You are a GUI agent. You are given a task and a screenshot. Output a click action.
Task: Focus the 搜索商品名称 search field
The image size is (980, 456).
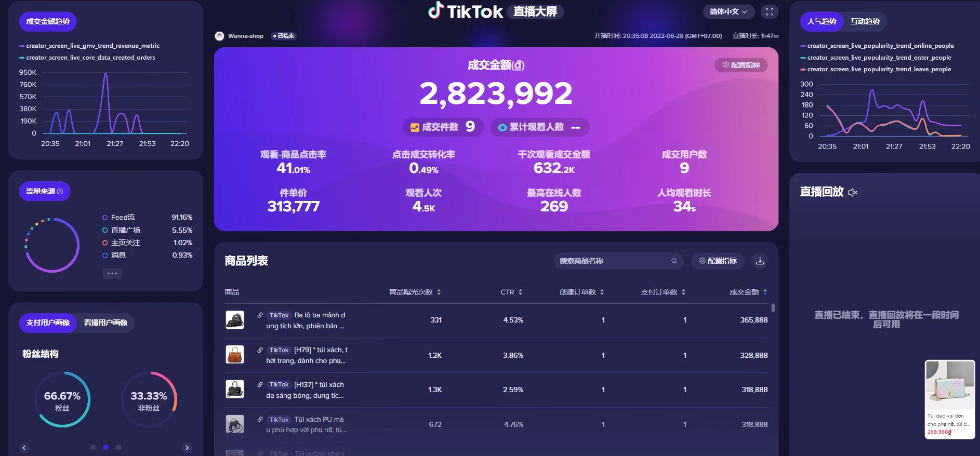618,261
